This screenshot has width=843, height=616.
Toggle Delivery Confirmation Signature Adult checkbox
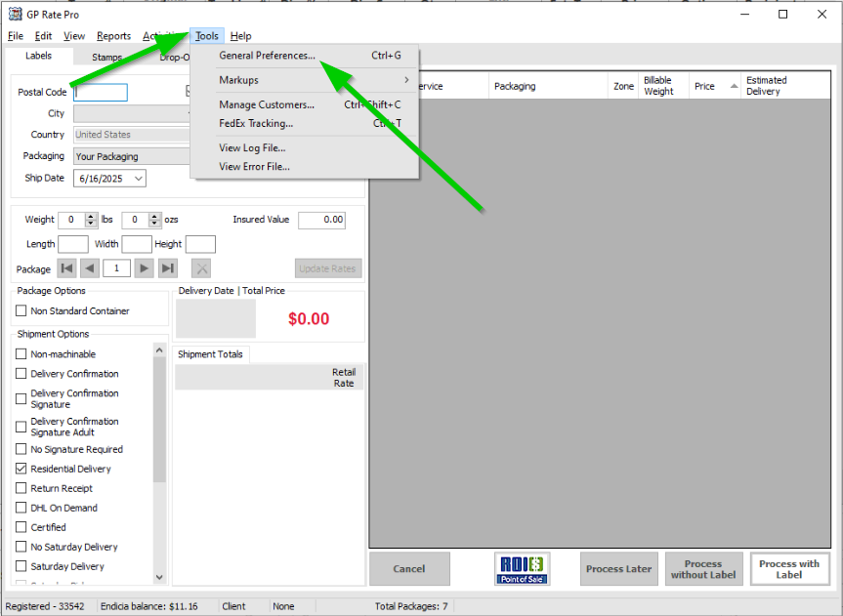pyautogui.click(x=21, y=427)
